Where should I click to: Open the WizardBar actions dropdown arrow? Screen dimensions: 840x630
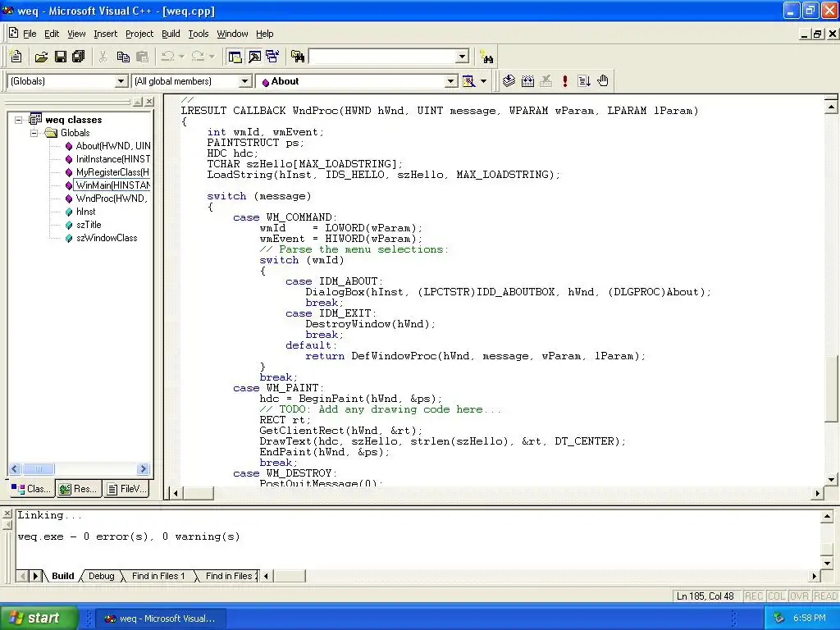coord(483,81)
